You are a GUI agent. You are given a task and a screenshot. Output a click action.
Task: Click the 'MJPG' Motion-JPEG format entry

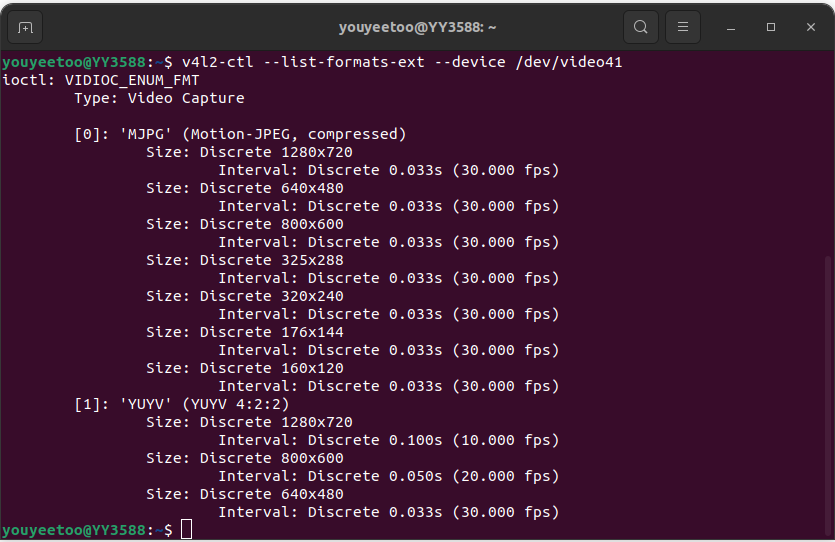240,134
